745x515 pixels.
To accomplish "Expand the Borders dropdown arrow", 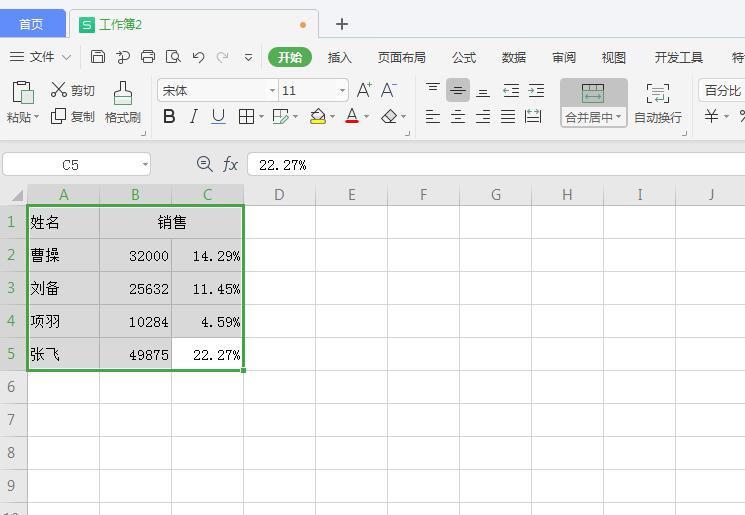I will click(261, 116).
